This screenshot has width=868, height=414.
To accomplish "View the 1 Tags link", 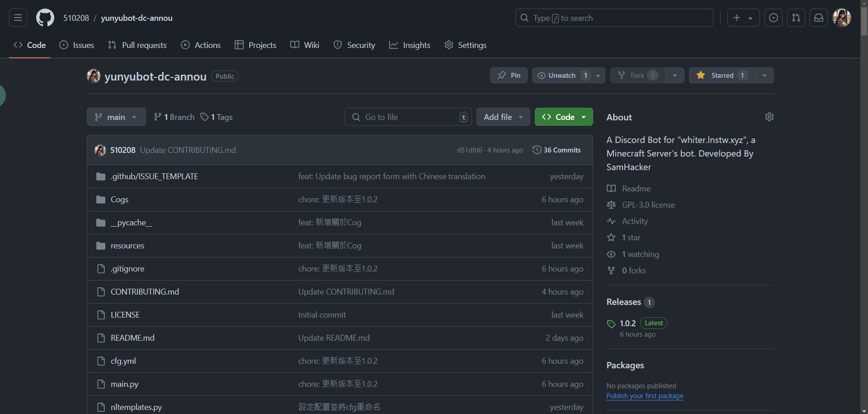I will [x=217, y=117].
